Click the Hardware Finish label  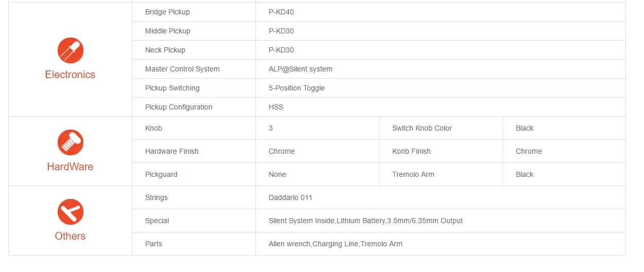(172, 151)
